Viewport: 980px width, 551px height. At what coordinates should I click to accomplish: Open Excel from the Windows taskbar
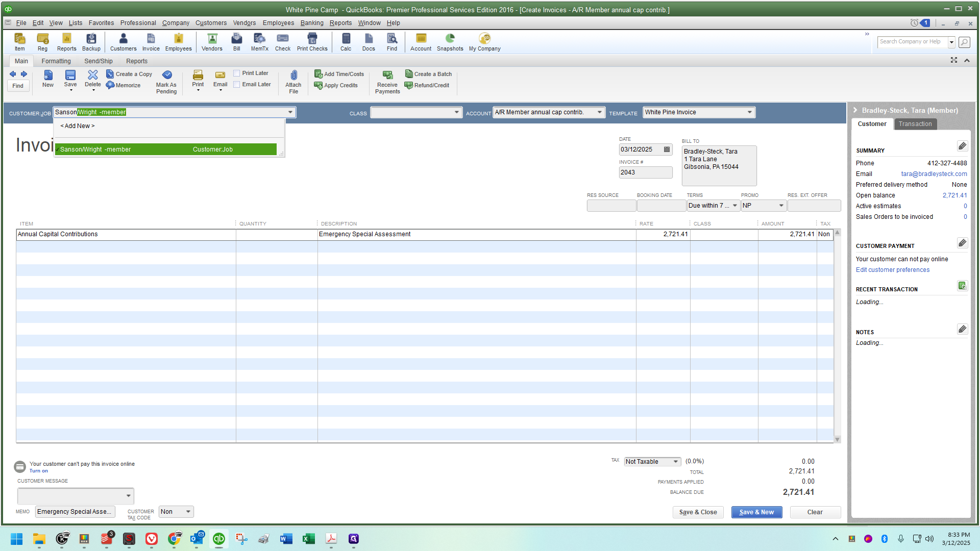click(308, 539)
